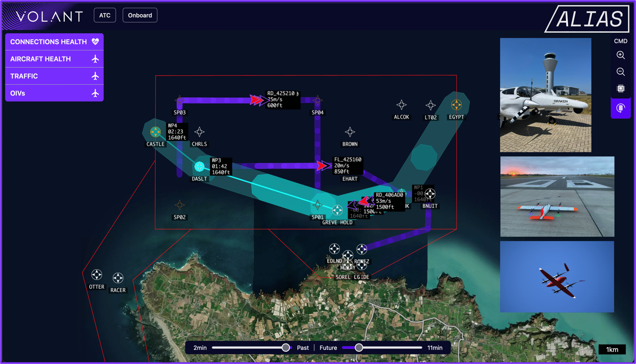The height and width of the screenshot is (364, 636).
Task: Expand the Traffic panel
Action: pyautogui.click(x=54, y=76)
